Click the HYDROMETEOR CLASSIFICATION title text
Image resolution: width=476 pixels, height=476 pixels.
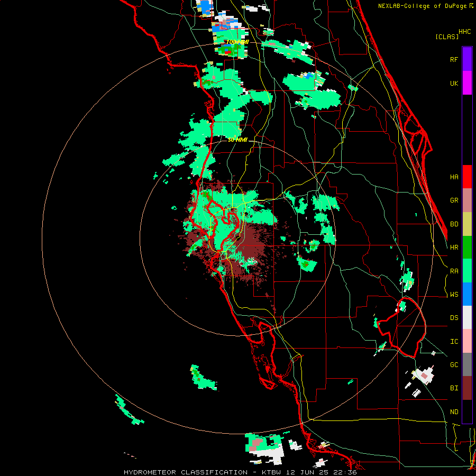coord(186,472)
